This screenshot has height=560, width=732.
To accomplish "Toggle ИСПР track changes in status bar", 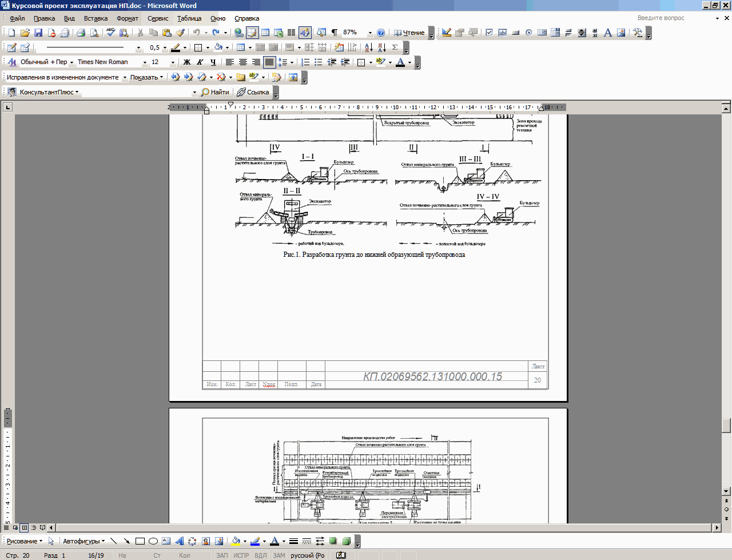I will pyautogui.click(x=241, y=555).
